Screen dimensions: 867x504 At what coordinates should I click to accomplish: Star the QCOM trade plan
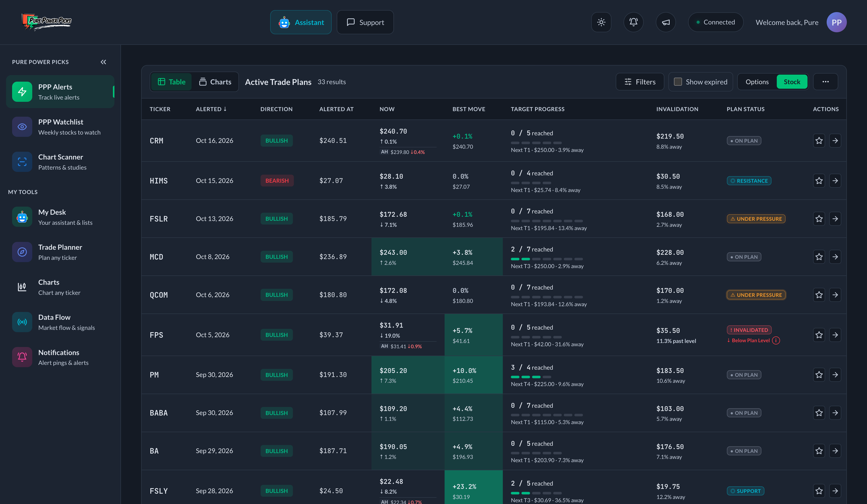click(x=819, y=295)
